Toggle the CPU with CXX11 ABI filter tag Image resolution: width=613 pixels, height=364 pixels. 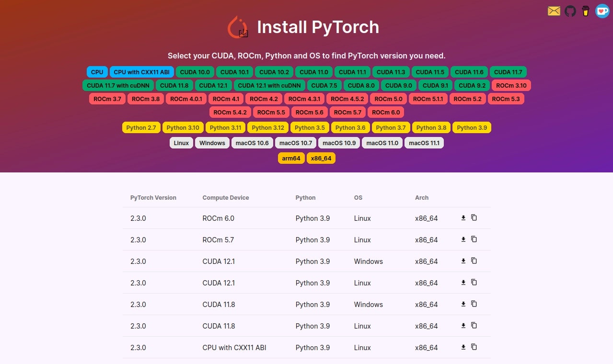(142, 72)
